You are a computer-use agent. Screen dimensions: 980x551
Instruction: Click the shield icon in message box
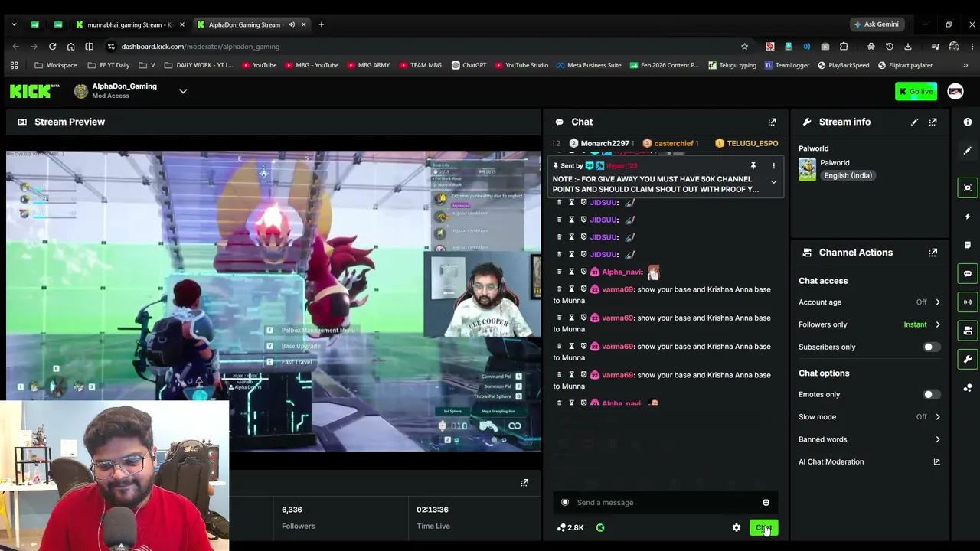[565, 503]
